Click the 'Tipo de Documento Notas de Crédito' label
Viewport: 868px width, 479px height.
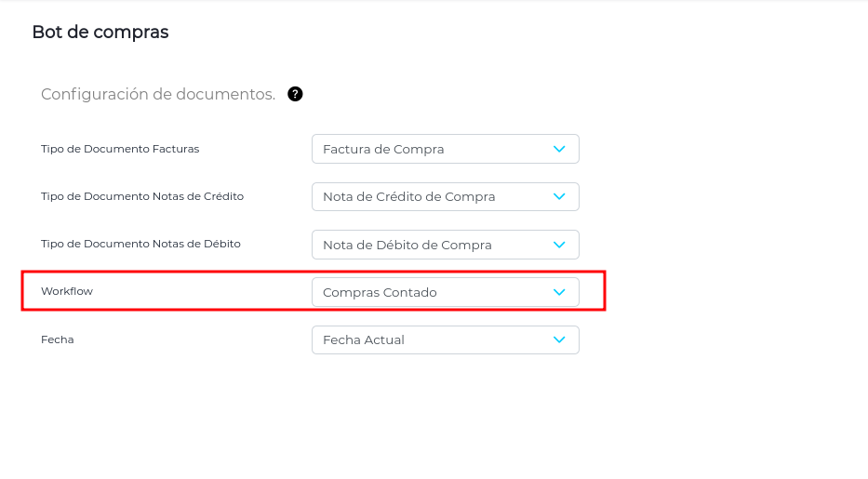click(142, 196)
